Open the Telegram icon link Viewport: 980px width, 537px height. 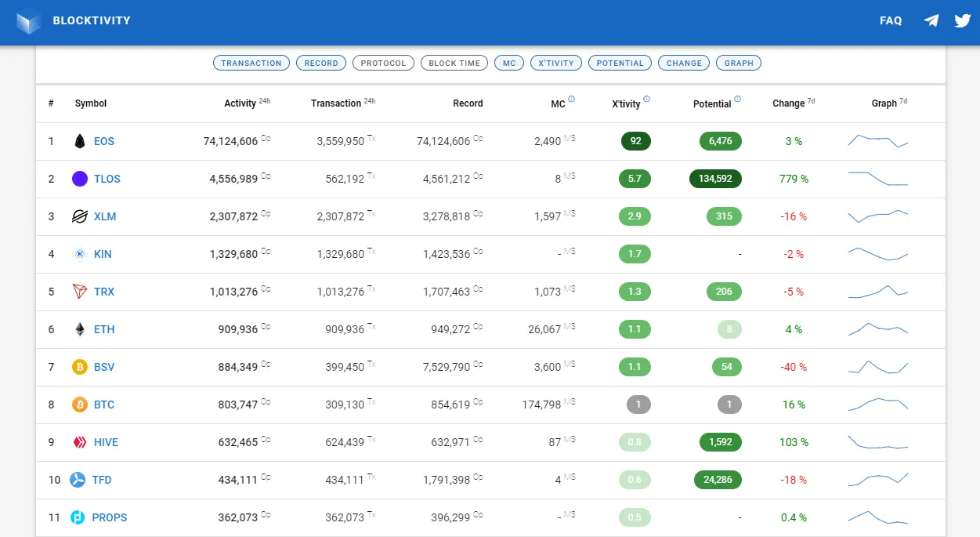tap(931, 20)
